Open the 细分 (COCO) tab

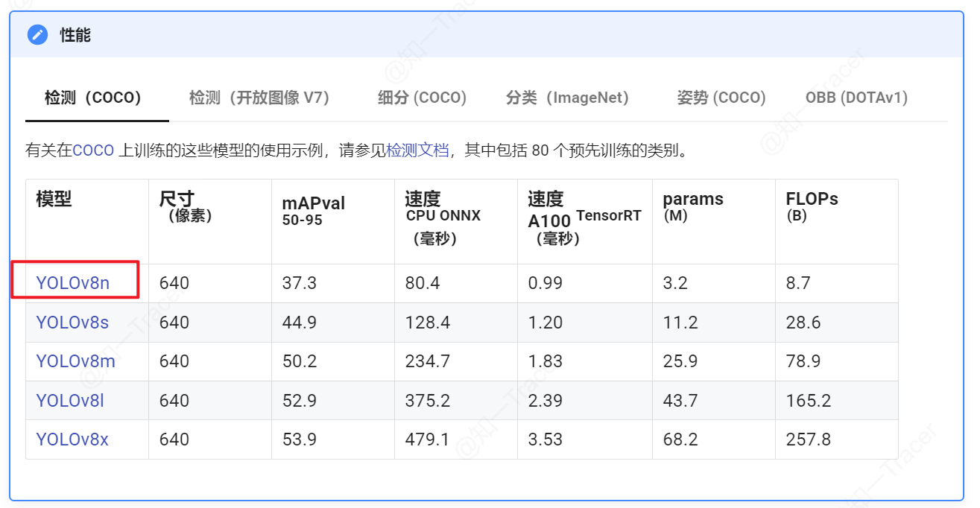pyautogui.click(x=422, y=98)
